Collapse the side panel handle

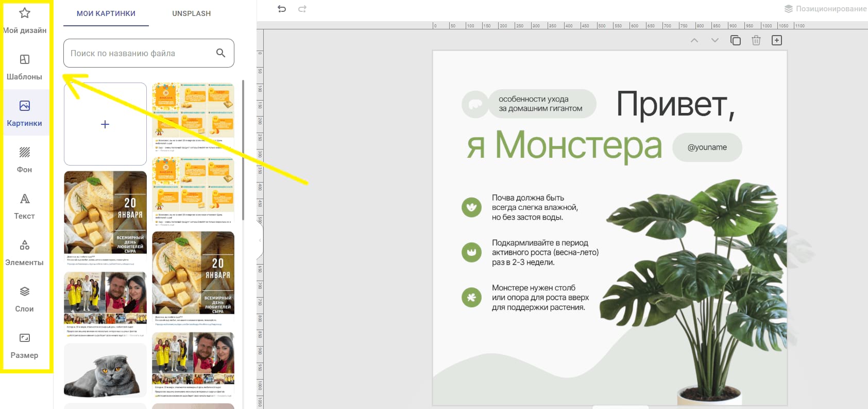coord(260,240)
